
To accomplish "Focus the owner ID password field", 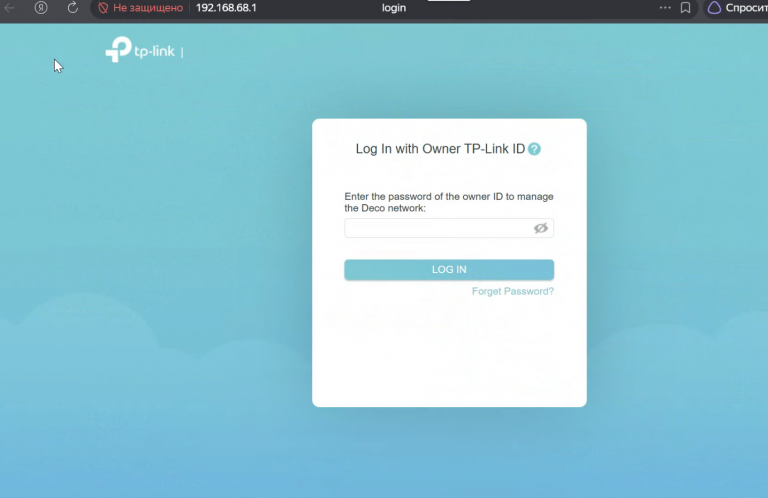I will point(449,228).
